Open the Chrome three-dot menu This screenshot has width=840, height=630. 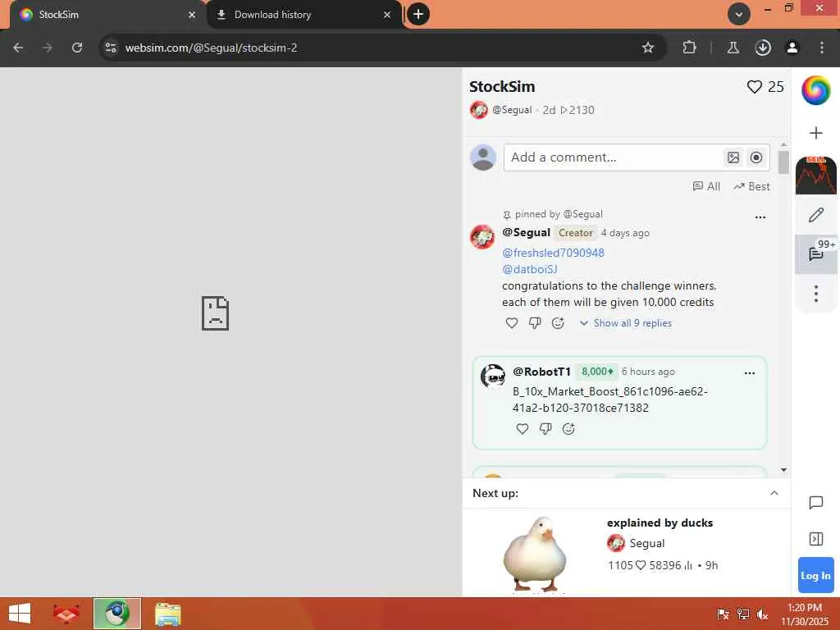(x=821, y=48)
